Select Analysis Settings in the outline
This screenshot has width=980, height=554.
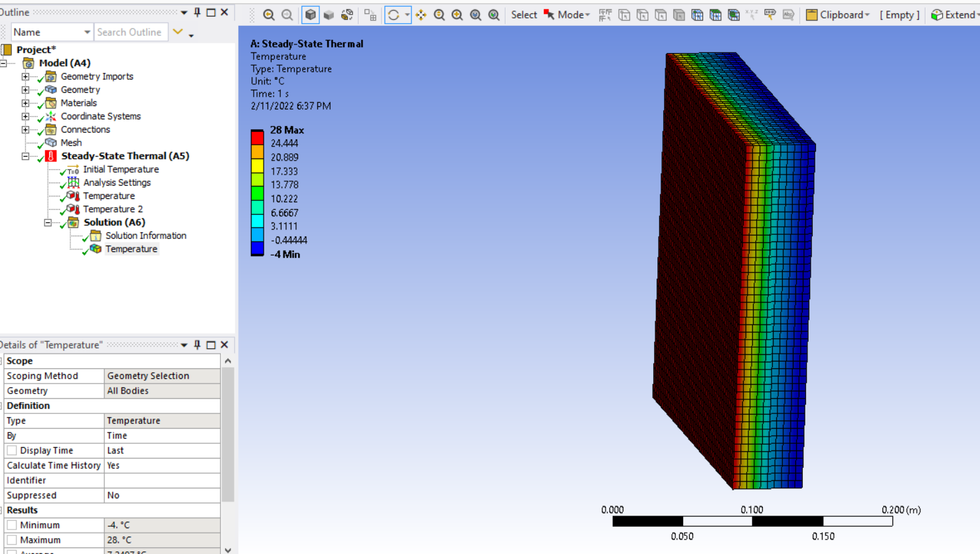click(117, 182)
